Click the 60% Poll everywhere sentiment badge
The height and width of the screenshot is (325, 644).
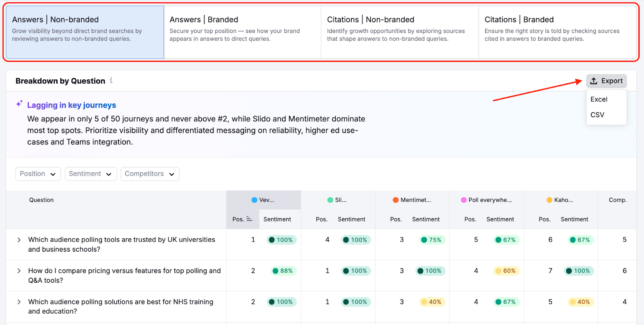click(x=506, y=271)
